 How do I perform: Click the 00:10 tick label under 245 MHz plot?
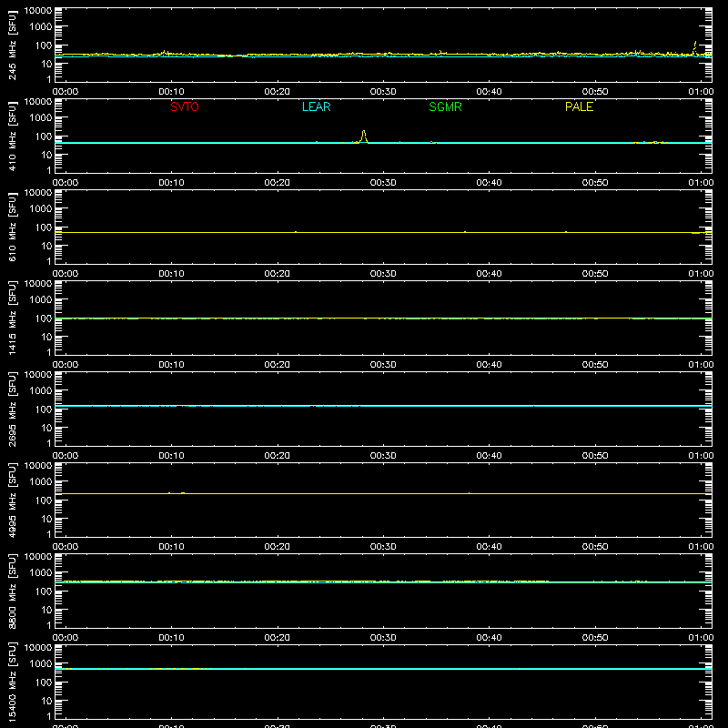pos(171,92)
